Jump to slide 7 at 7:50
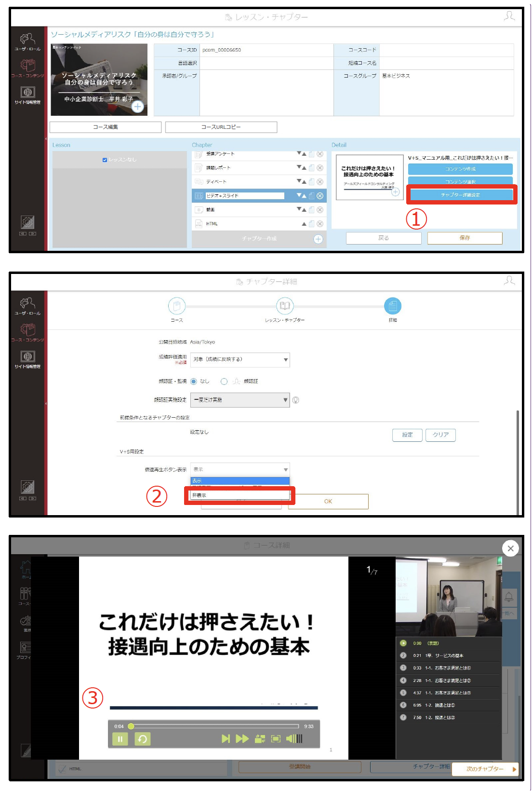Image resolution: width=532 pixels, height=791 pixels. (x=449, y=718)
